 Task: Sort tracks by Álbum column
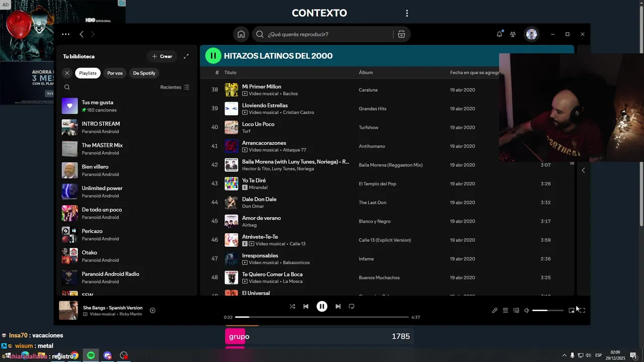(366, 72)
